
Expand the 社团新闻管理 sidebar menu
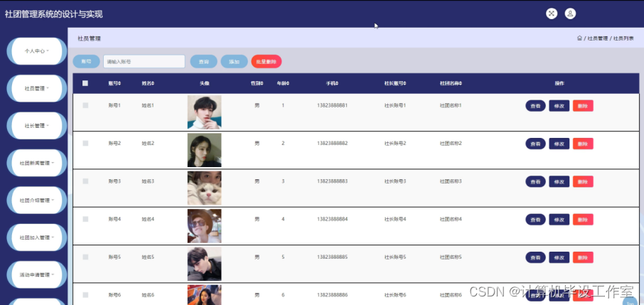coord(36,163)
